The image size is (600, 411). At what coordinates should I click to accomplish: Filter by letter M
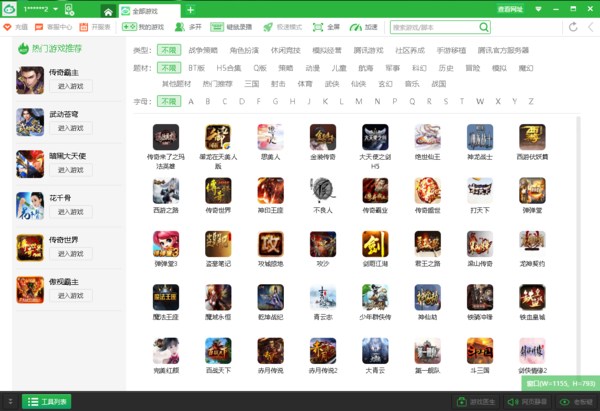(x=359, y=101)
